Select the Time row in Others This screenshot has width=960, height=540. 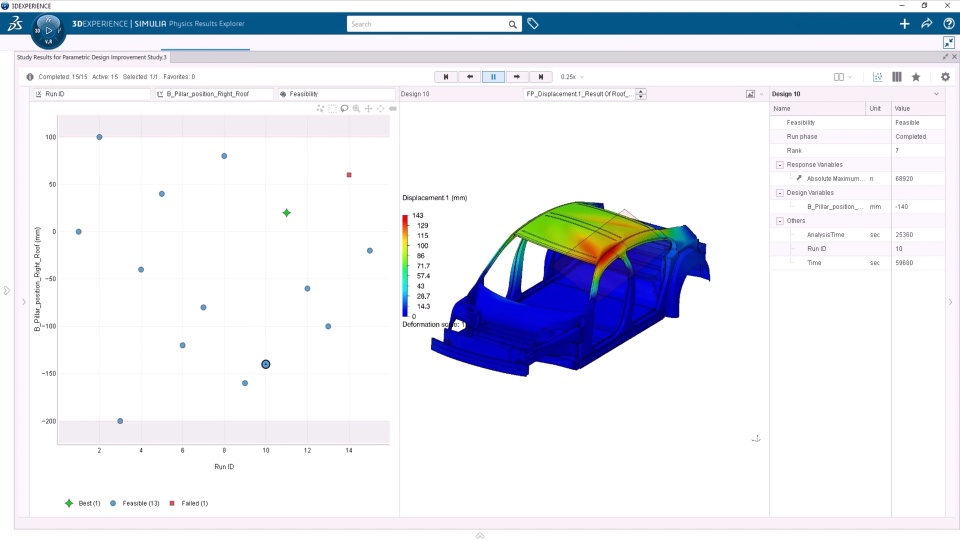[x=857, y=263]
